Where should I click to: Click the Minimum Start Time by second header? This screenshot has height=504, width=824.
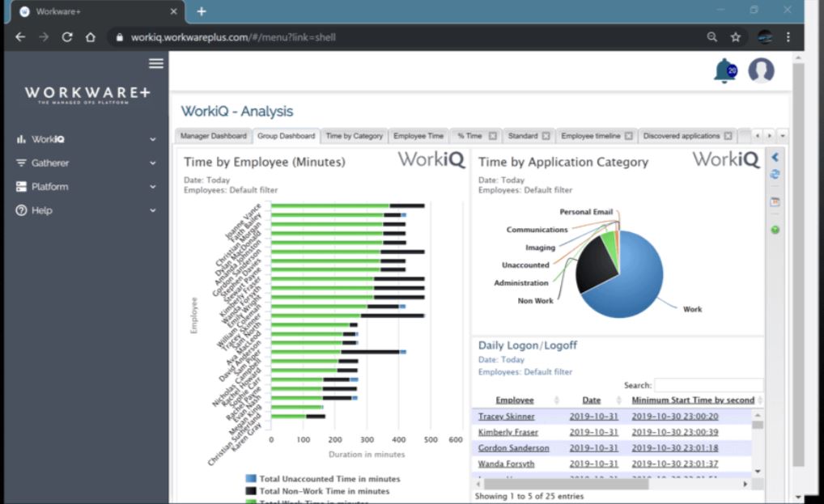(693, 400)
